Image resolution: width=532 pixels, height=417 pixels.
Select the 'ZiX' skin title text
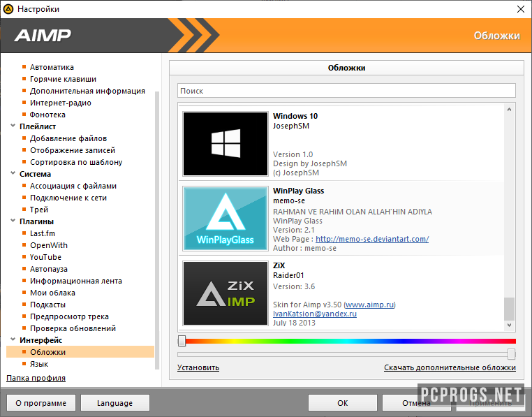coord(279,265)
